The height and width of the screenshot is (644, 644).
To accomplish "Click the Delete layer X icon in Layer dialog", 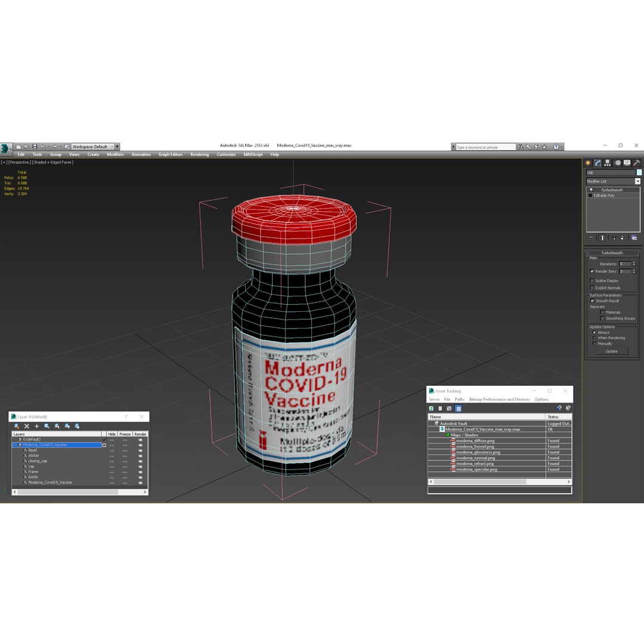I will (27, 426).
